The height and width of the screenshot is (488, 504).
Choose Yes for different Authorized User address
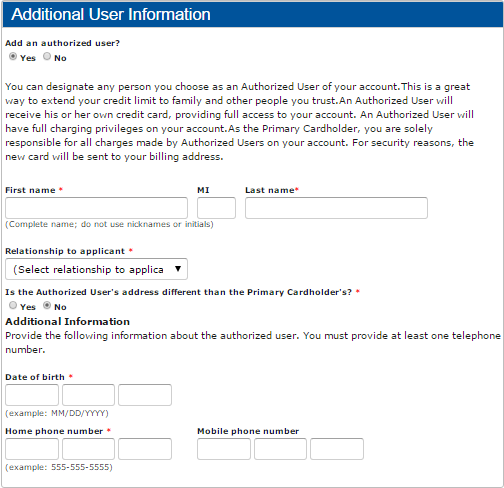(13, 305)
